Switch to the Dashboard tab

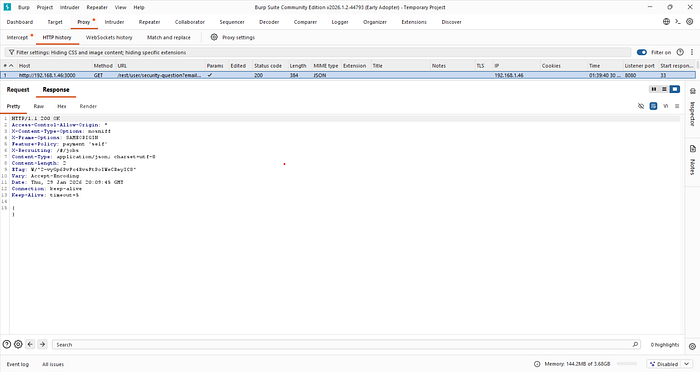click(x=20, y=22)
